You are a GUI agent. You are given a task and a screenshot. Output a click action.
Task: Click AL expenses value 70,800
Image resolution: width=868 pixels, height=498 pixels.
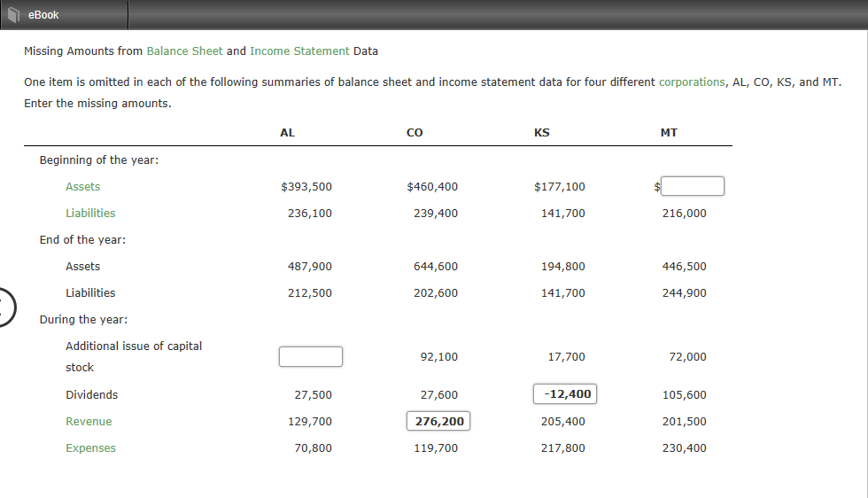click(x=313, y=448)
